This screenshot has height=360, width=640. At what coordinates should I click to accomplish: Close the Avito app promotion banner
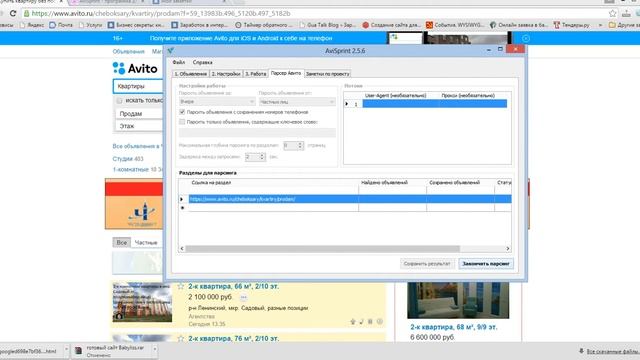(526, 38)
